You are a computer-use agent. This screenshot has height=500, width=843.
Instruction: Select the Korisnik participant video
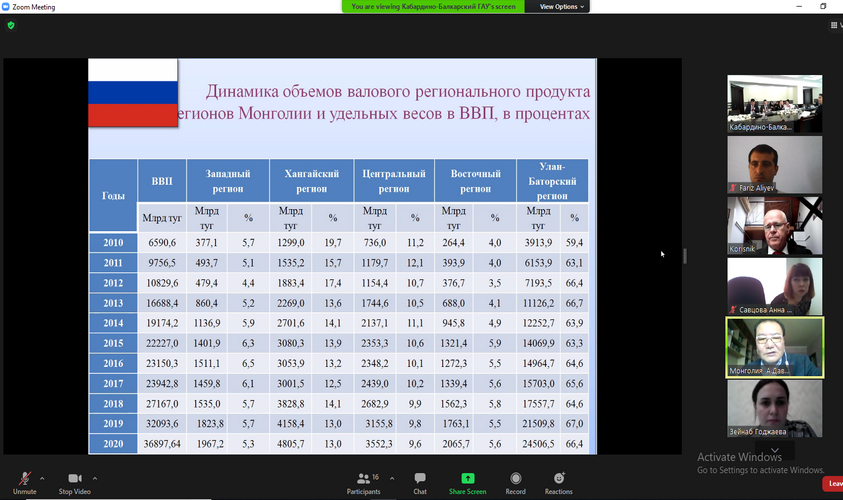point(774,226)
